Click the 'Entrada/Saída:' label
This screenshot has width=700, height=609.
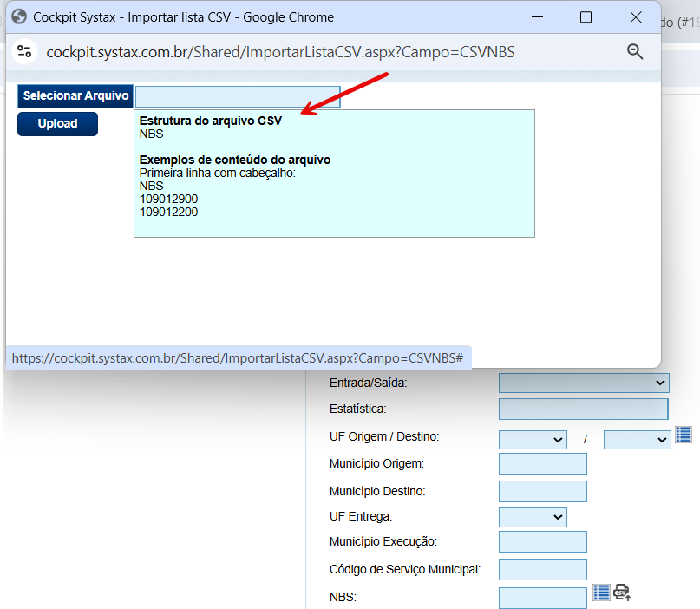369,383
